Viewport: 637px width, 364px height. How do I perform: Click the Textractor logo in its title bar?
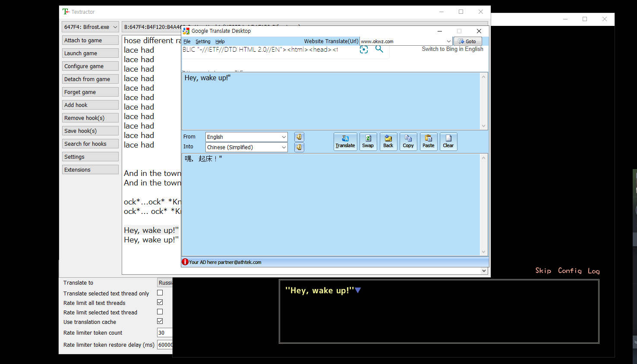tap(66, 12)
